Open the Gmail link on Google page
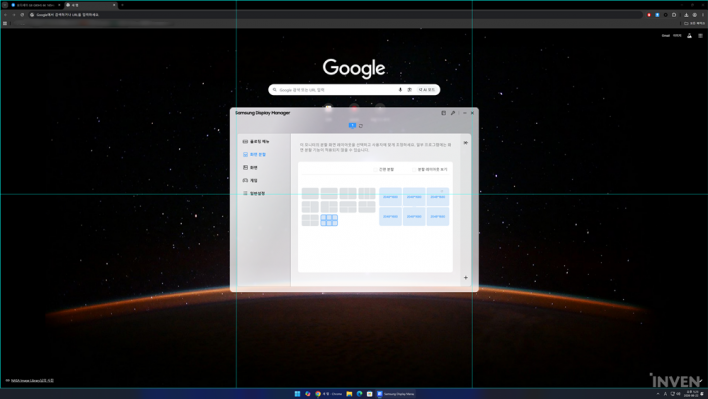708x399 pixels. click(666, 36)
